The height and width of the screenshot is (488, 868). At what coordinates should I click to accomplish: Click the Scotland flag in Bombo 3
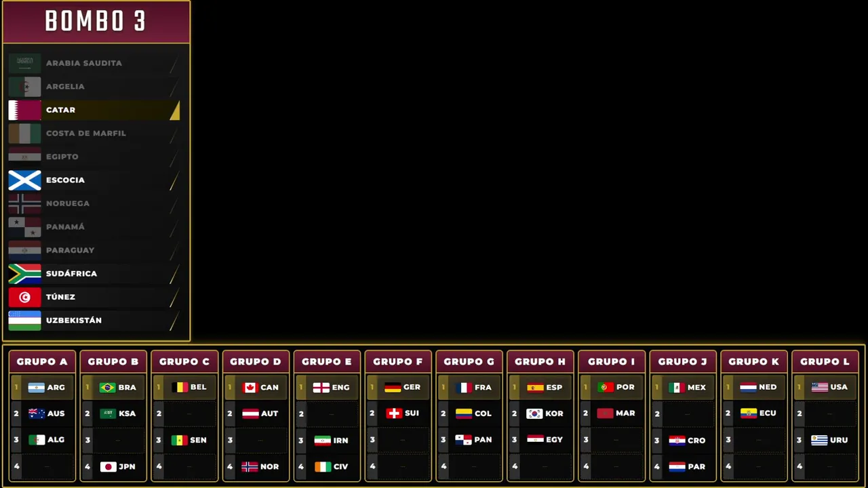[x=24, y=180]
